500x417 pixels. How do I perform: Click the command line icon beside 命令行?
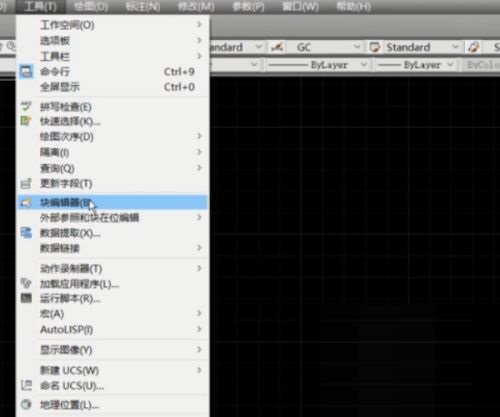[26, 72]
